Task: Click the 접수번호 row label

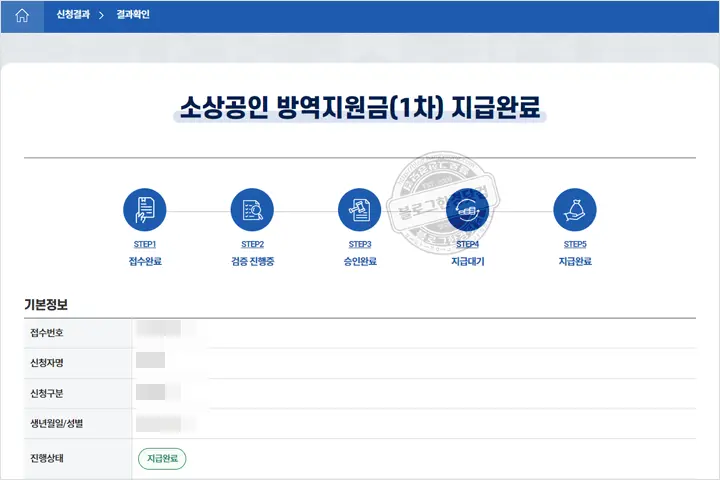Action: pyautogui.click(x=47, y=333)
